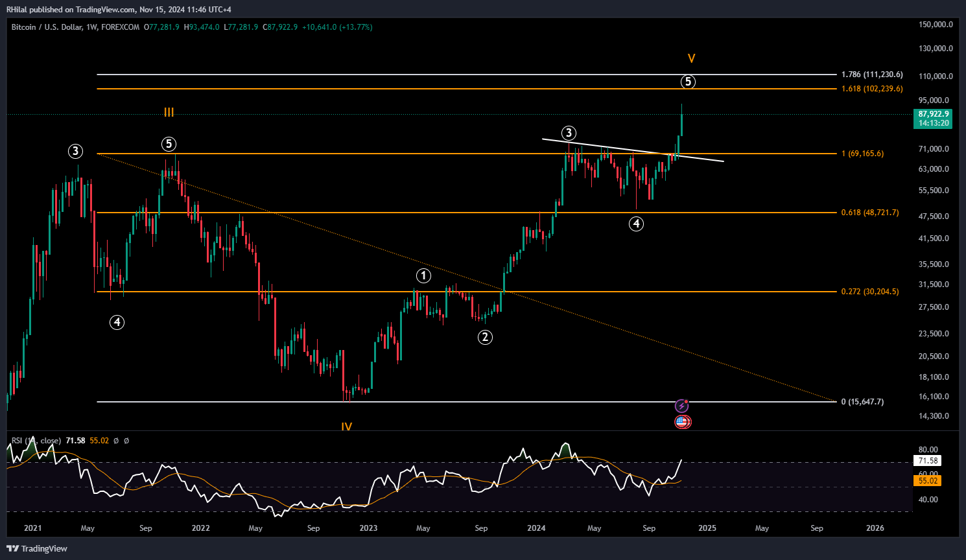This screenshot has width=966, height=560.
Task: Select the circled wave 5 label near the top
Action: [x=688, y=82]
